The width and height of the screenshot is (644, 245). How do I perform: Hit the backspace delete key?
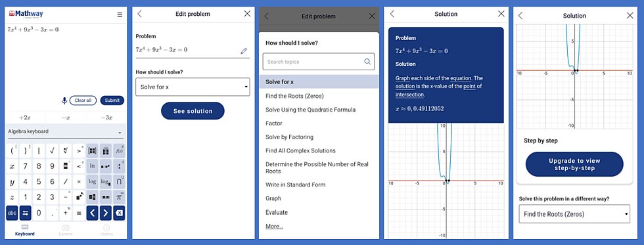119,213
